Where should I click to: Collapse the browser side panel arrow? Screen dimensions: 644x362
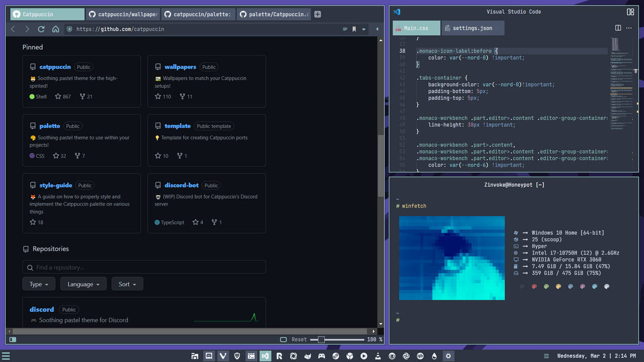377,29
